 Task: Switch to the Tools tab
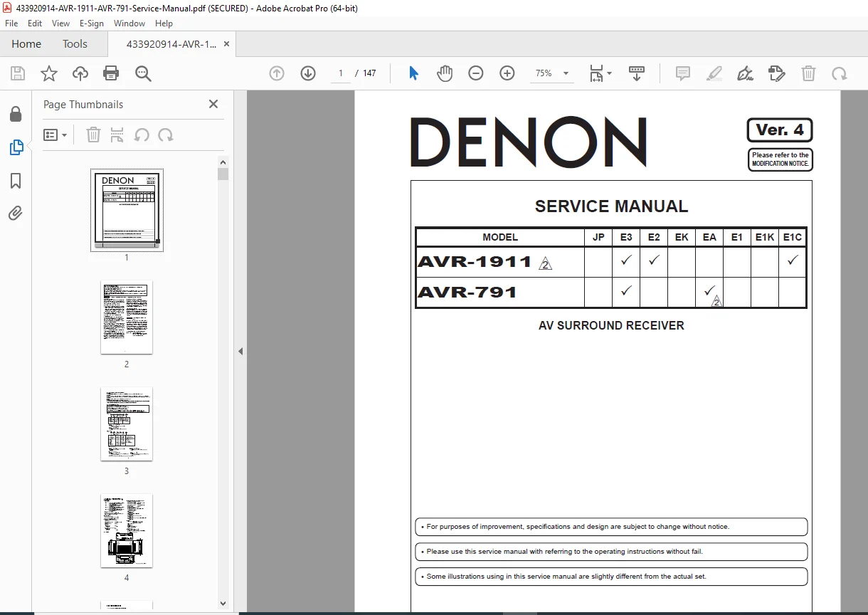click(75, 44)
